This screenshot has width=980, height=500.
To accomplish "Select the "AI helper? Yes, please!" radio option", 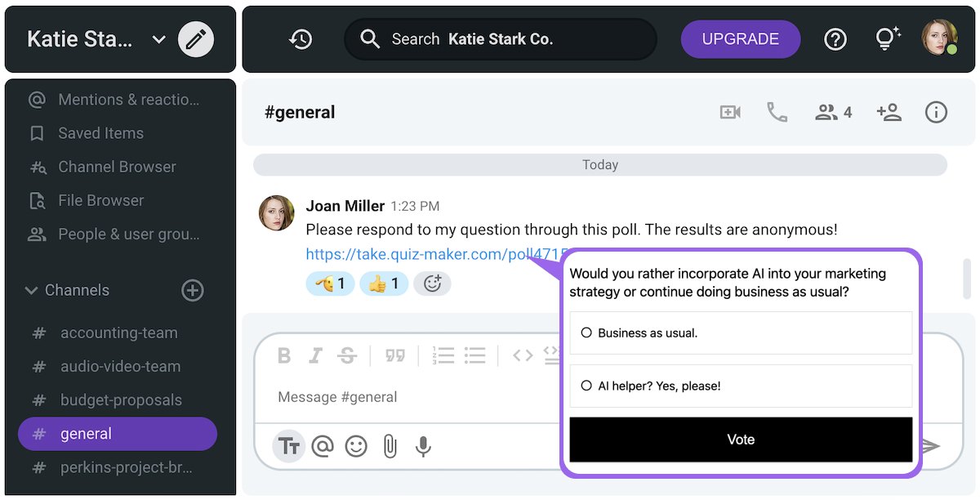I will 586,386.
